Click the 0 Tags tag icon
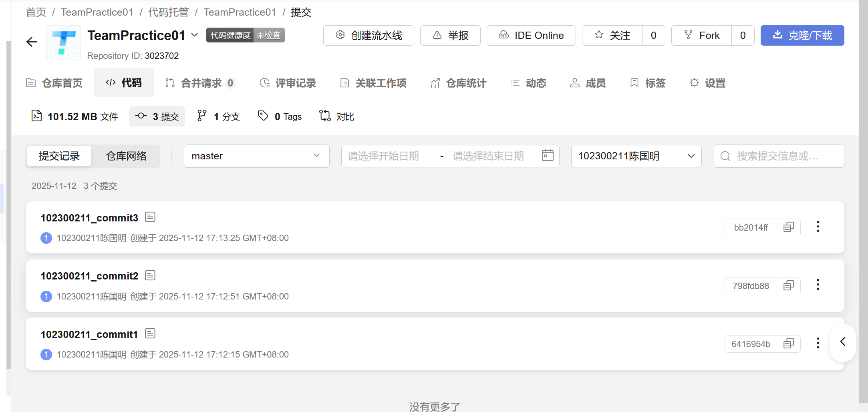Viewport: 868px width, 412px height. click(x=263, y=116)
